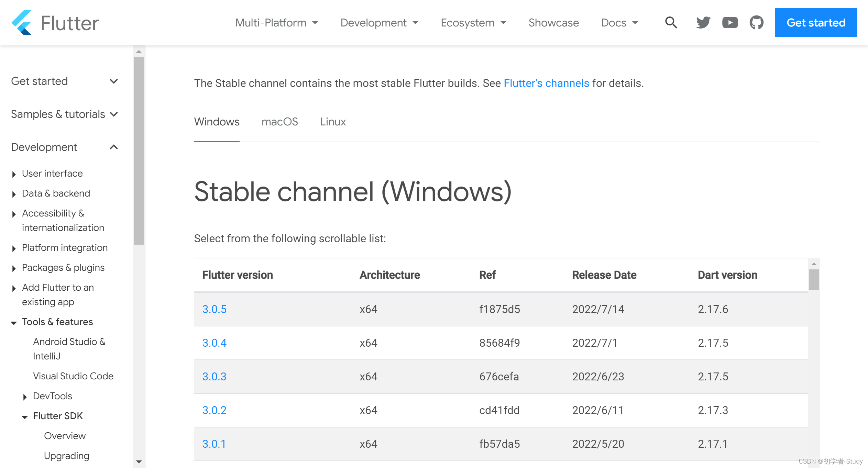Open the Twitter social icon
The width and height of the screenshot is (868, 468).
pos(703,23)
